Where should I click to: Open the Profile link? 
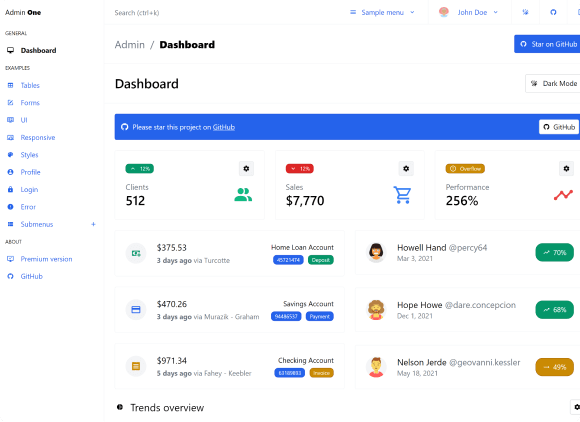[30, 172]
